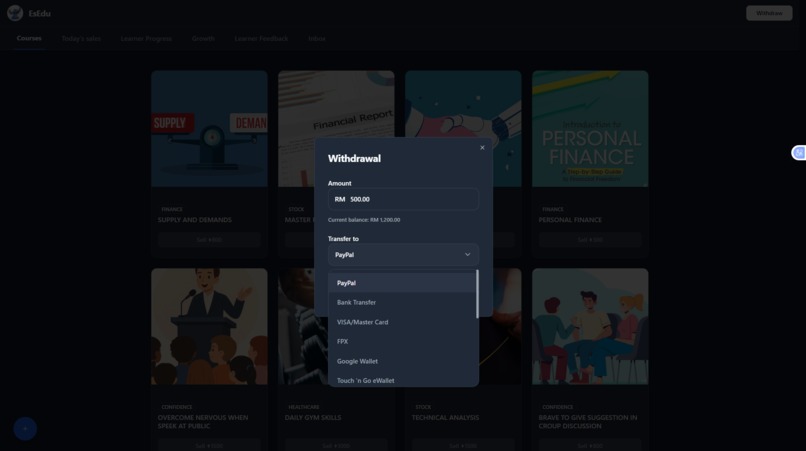Click the SUPPLY AND DEMANDS course title
Image resolution: width=806 pixels, height=451 pixels.
[x=194, y=220]
